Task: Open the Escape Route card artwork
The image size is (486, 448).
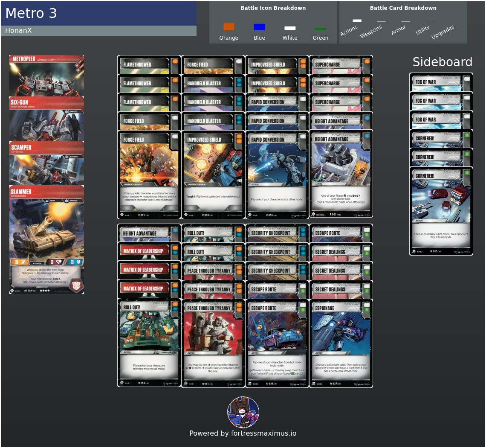Action: 277,332
